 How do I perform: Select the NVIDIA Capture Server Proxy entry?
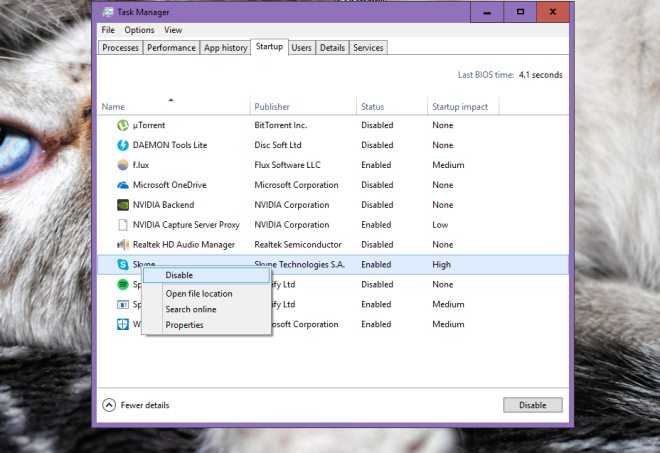pyautogui.click(x=186, y=224)
